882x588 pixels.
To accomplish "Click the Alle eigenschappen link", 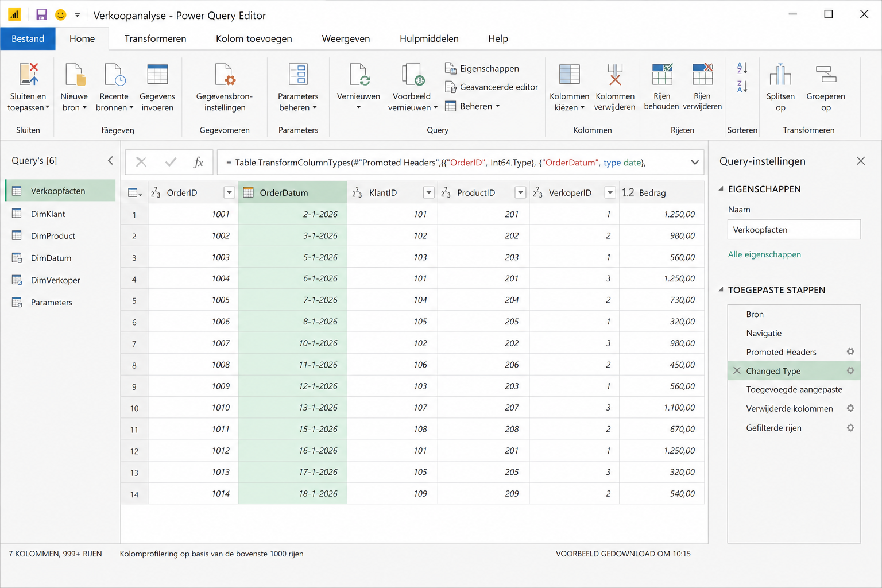I will pyautogui.click(x=764, y=254).
